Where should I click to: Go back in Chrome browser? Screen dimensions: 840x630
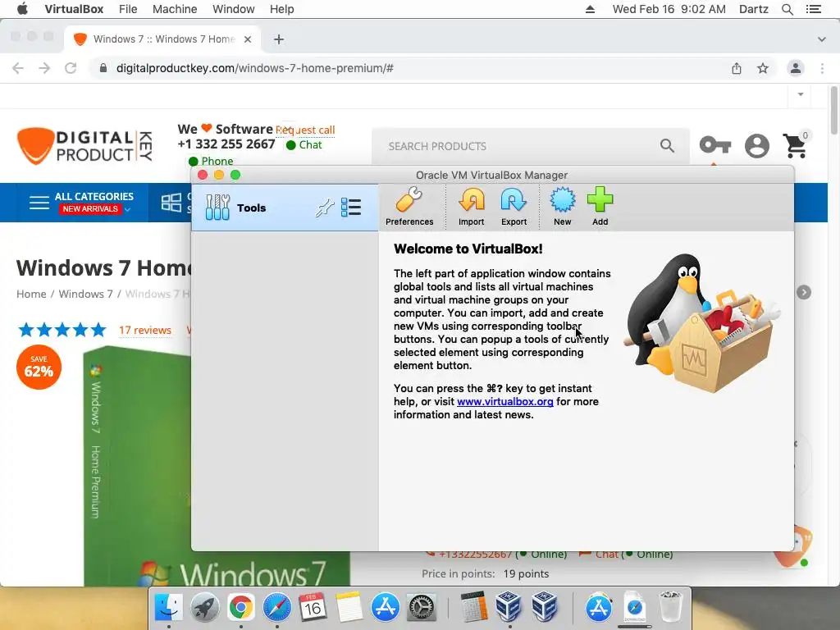click(x=18, y=68)
